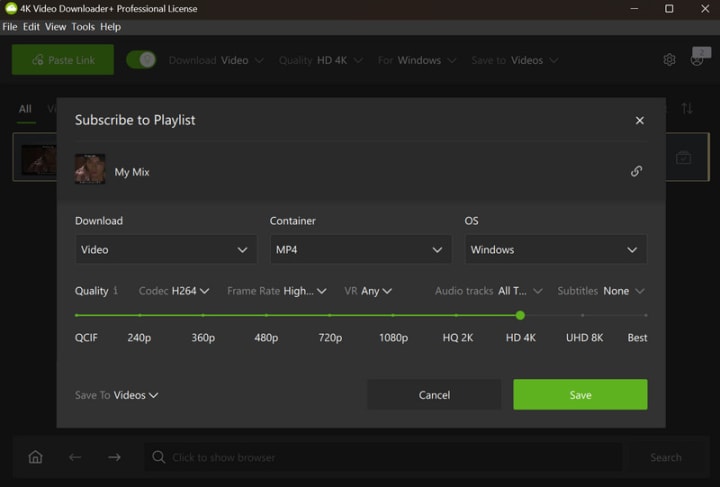Click the My Mix playlist thumbnail
720x487 pixels.
click(x=90, y=168)
